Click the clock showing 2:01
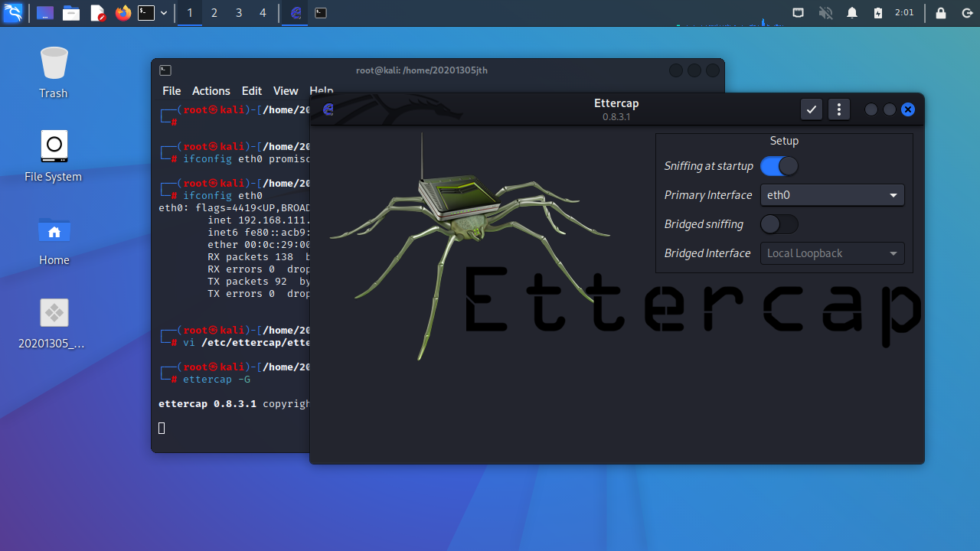980x551 pixels. click(x=904, y=12)
